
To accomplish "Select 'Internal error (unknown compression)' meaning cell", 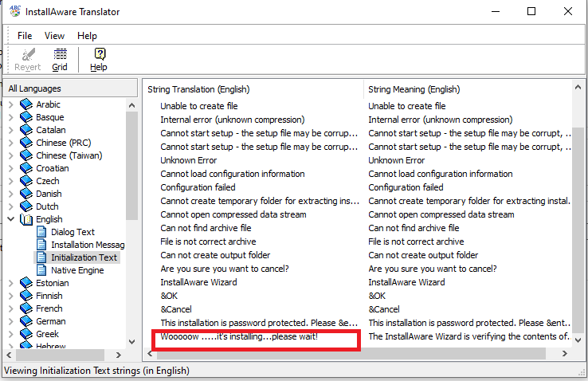I will coord(441,120).
